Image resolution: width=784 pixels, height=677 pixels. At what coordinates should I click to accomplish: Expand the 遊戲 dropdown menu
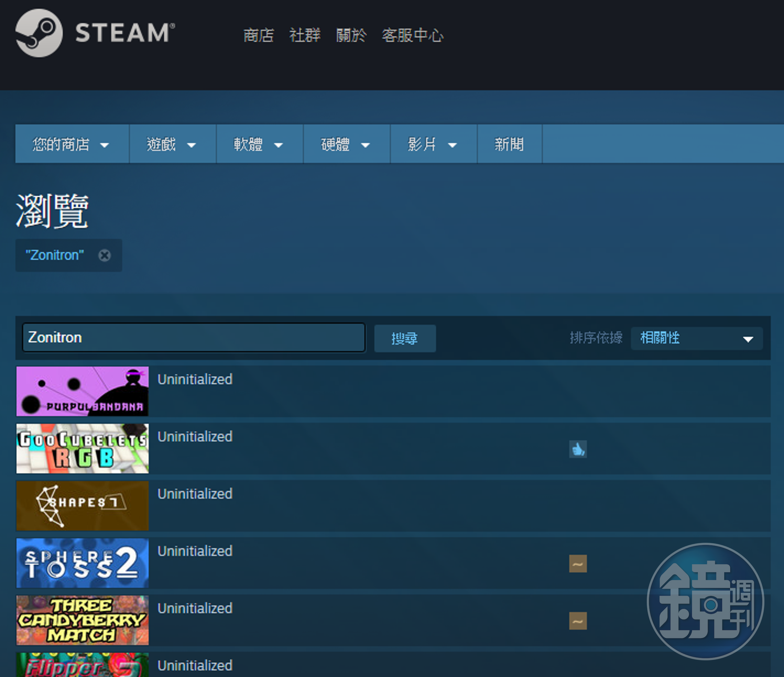(x=172, y=144)
